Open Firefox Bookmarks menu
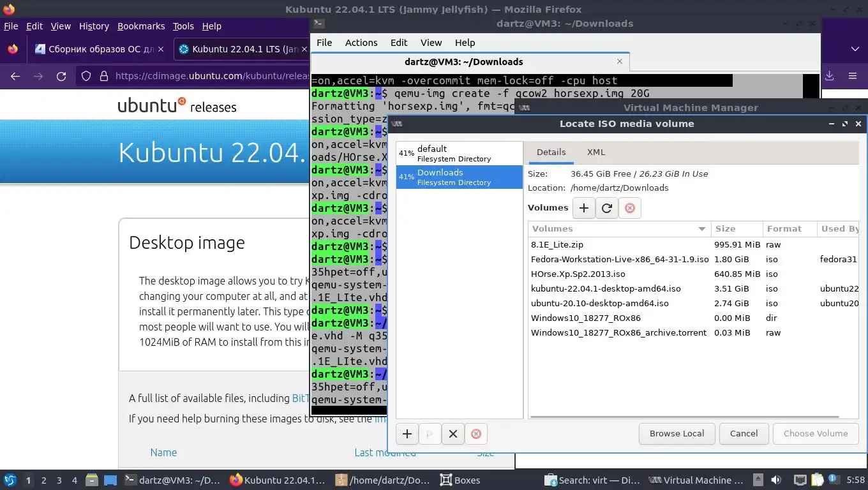The width and height of the screenshot is (868, 490). point(141,26)
